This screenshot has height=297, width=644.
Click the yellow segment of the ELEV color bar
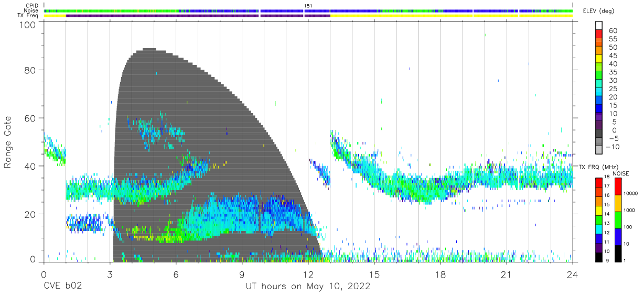point(599,59)
